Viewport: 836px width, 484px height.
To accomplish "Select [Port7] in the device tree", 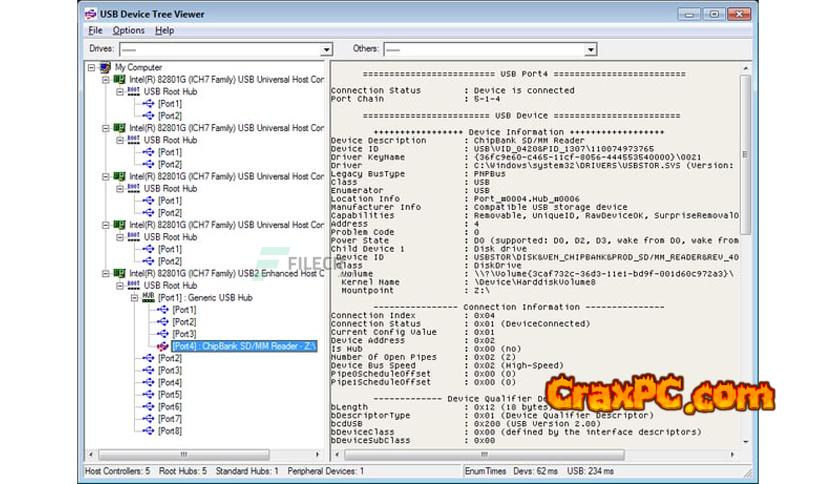I will 170,419.
